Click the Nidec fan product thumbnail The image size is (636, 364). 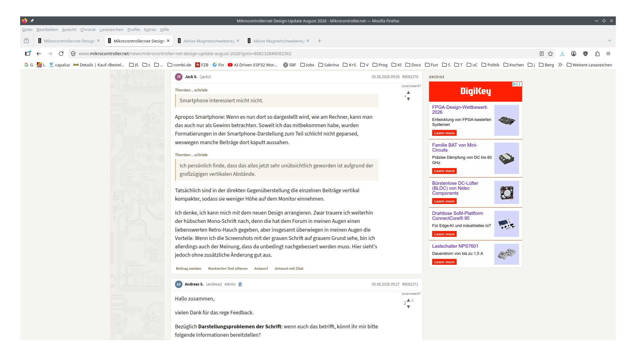click(x=506, y=192)
